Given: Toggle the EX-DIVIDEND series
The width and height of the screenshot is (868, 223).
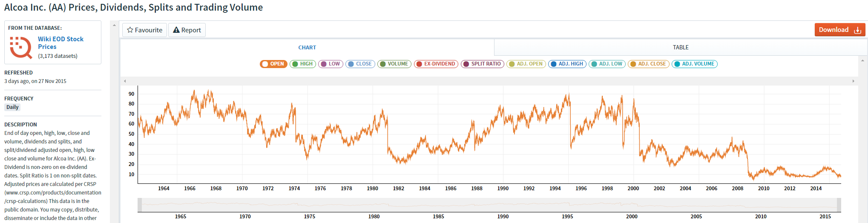Looking at the screenshot, I should coord(436,64).
